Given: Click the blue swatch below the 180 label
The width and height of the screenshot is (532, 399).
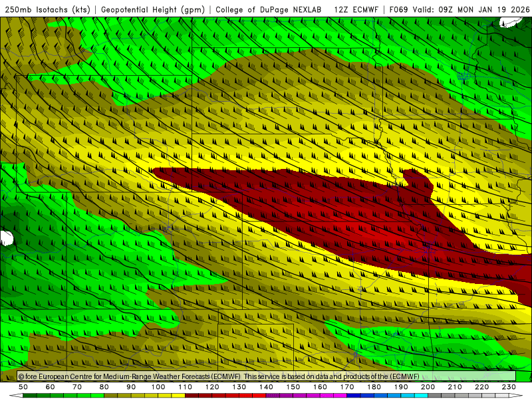Looking at the screenshot, I should click(x=380, y=396).
